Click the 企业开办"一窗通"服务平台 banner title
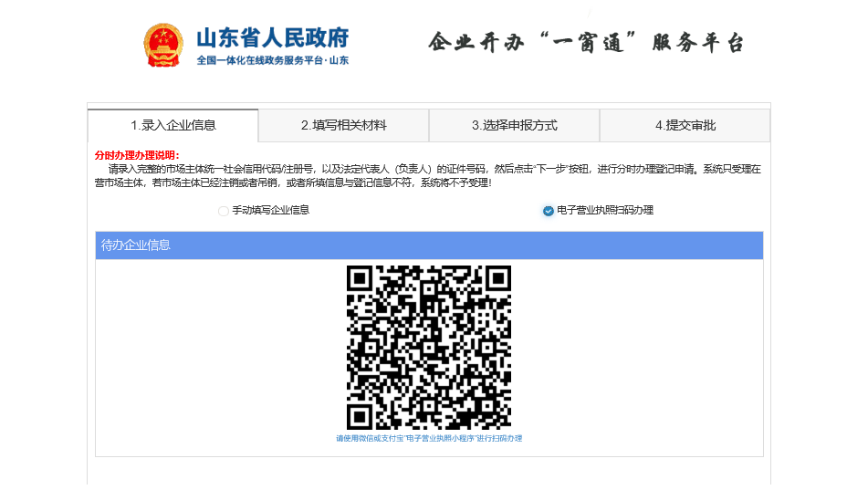 pos(586,43)
